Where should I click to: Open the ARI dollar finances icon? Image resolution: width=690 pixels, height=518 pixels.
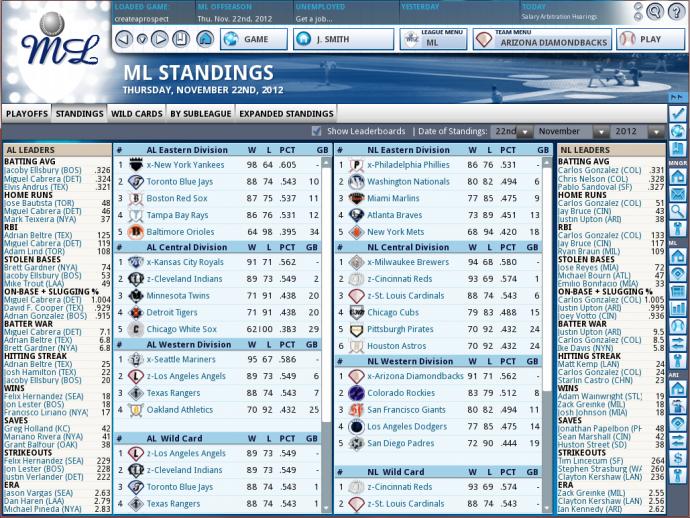[678, 458]
